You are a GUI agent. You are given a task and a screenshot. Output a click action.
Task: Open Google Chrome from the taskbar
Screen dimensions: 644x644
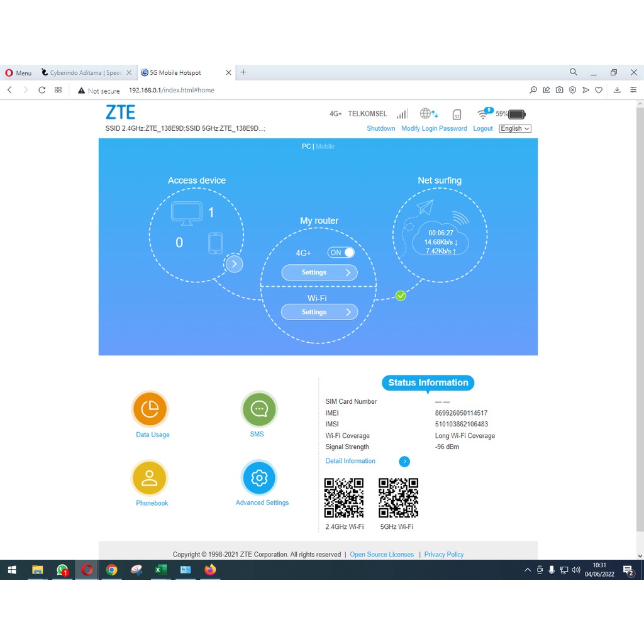(x=111, y=570)
